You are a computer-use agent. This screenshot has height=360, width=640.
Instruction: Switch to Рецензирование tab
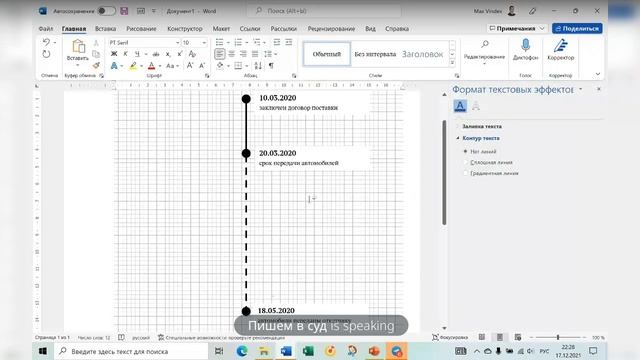coord(331,29)
